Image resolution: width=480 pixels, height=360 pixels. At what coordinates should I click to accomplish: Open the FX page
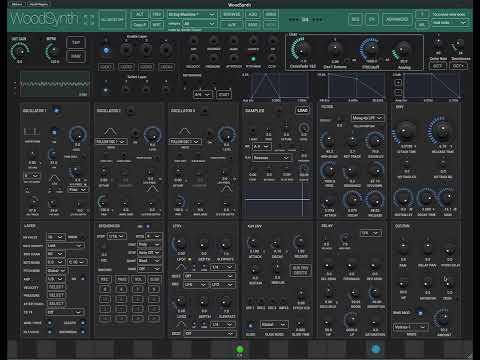371,20
